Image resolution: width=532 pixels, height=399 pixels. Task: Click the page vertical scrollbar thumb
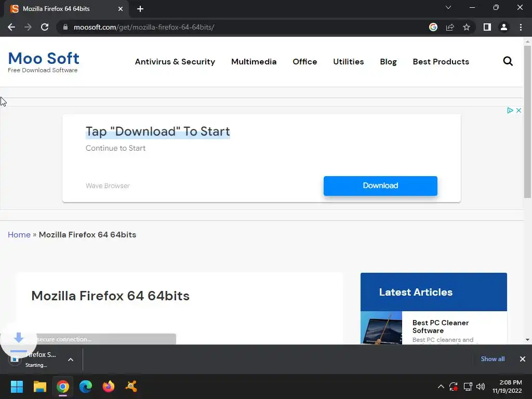pos(527,122)
